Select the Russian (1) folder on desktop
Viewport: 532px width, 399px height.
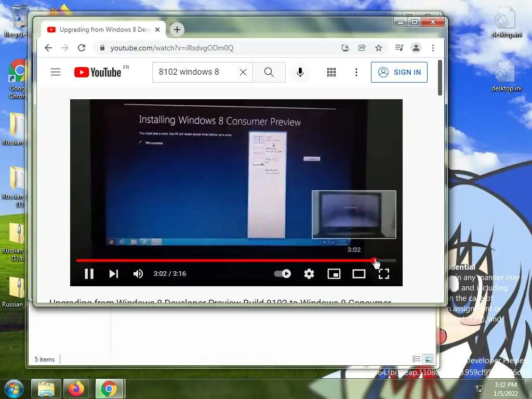coord(14,187)
